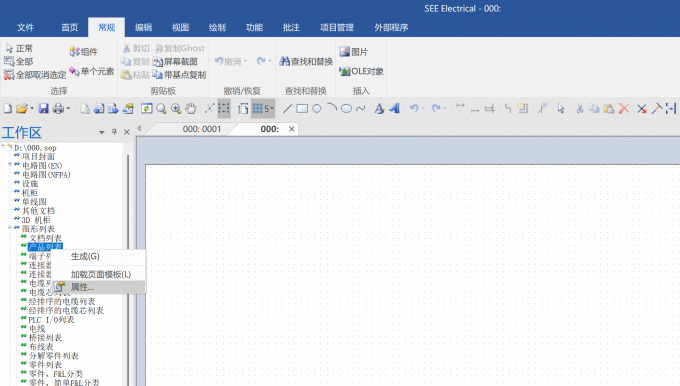This screenshot has height=386, width=680.
Task: Collapse the 图形列表 tree node
Action: click(10, 228)
